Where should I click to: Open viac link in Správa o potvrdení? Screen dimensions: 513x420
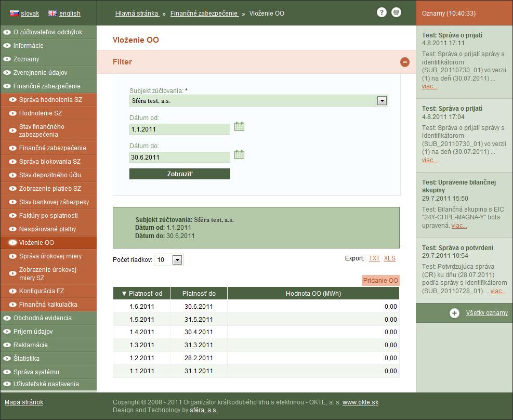498,291
